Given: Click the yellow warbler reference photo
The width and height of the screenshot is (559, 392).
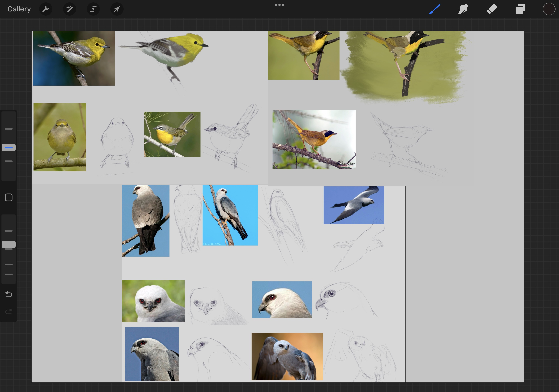Looking at the screenshot, I should point(74,58).
